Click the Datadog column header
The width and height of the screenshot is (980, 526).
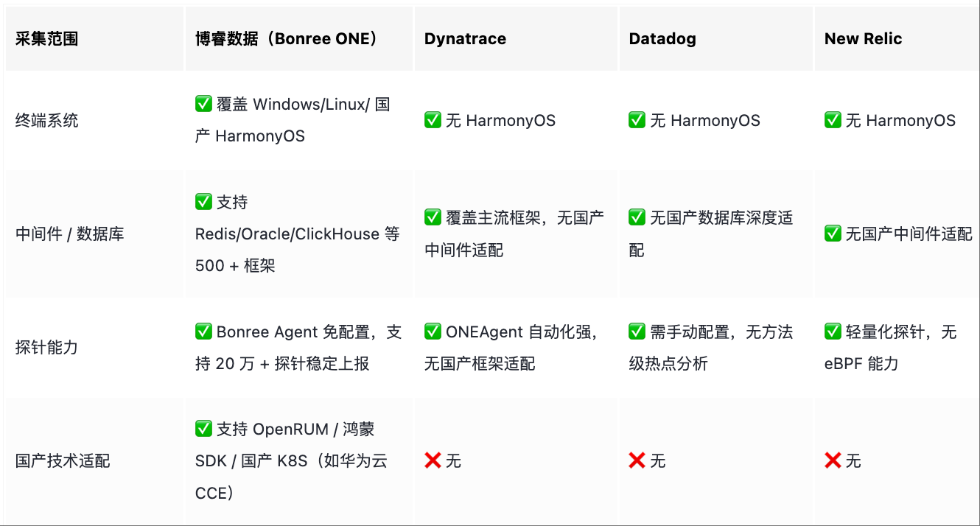[x=662, y=39]
